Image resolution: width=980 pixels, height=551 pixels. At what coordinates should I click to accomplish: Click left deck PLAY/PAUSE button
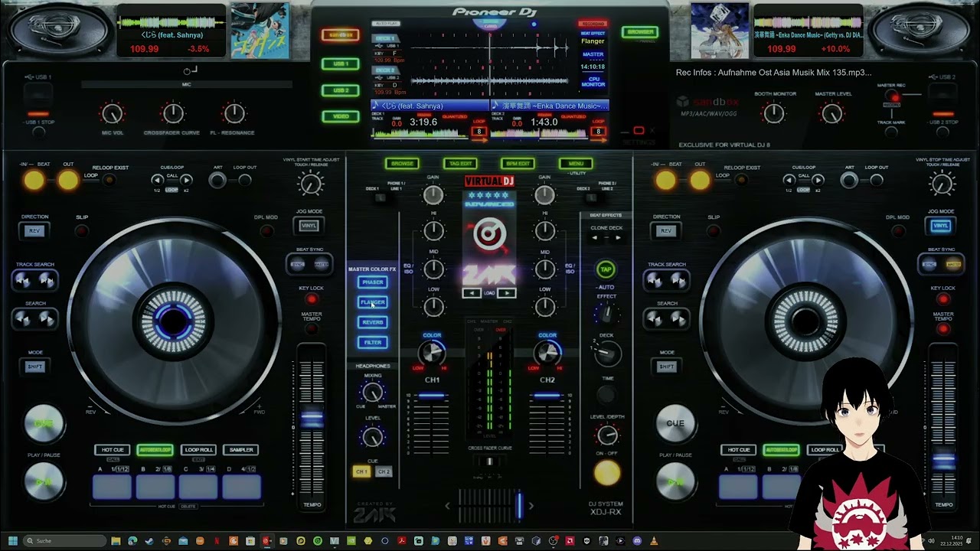tap(44, 482)
